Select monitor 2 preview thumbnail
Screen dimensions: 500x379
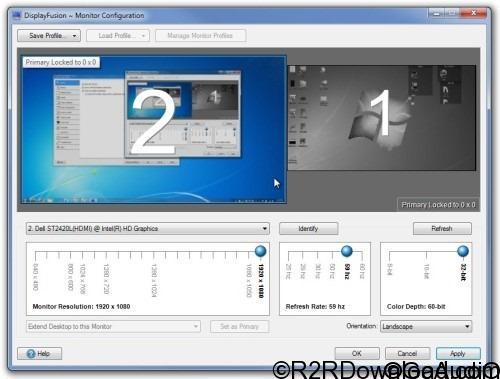click(154, 129)
